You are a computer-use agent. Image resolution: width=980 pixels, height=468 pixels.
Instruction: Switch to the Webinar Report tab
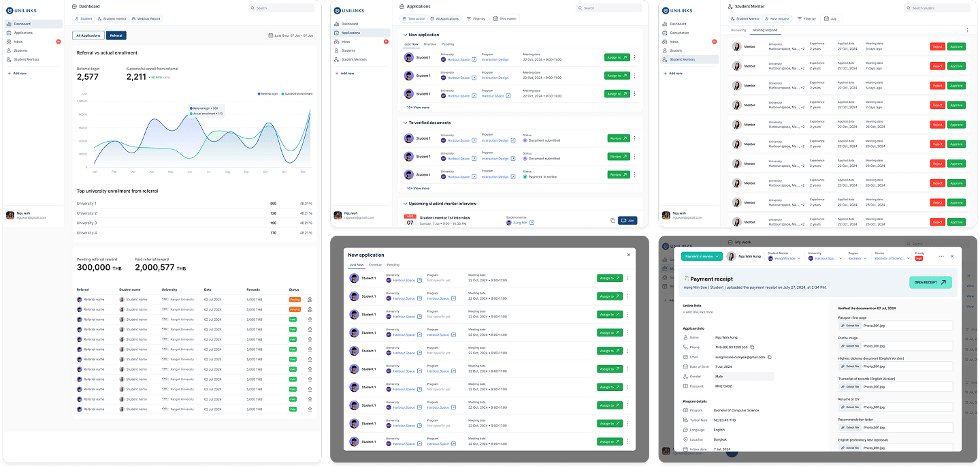click(x=146, y=18)
